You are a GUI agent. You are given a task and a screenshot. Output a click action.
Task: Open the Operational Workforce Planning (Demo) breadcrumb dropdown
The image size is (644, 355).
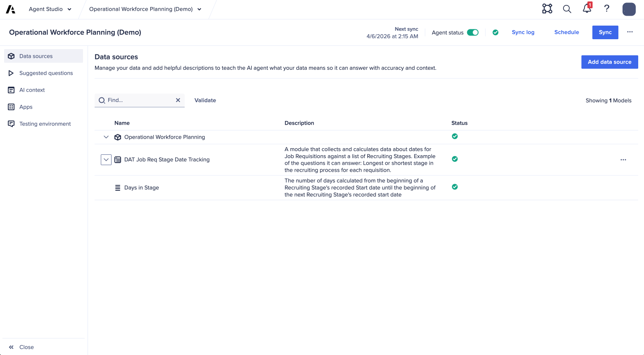tap(145, 9)
